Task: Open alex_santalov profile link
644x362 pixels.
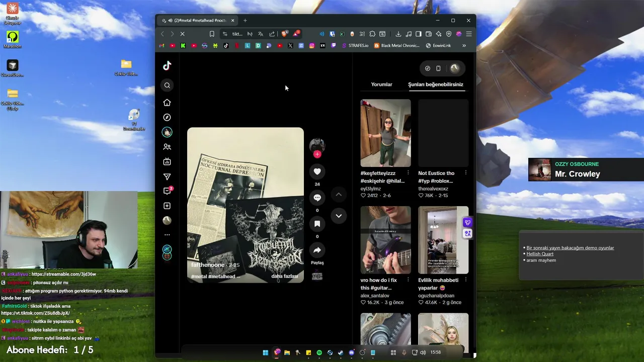Action: [375, 296]
